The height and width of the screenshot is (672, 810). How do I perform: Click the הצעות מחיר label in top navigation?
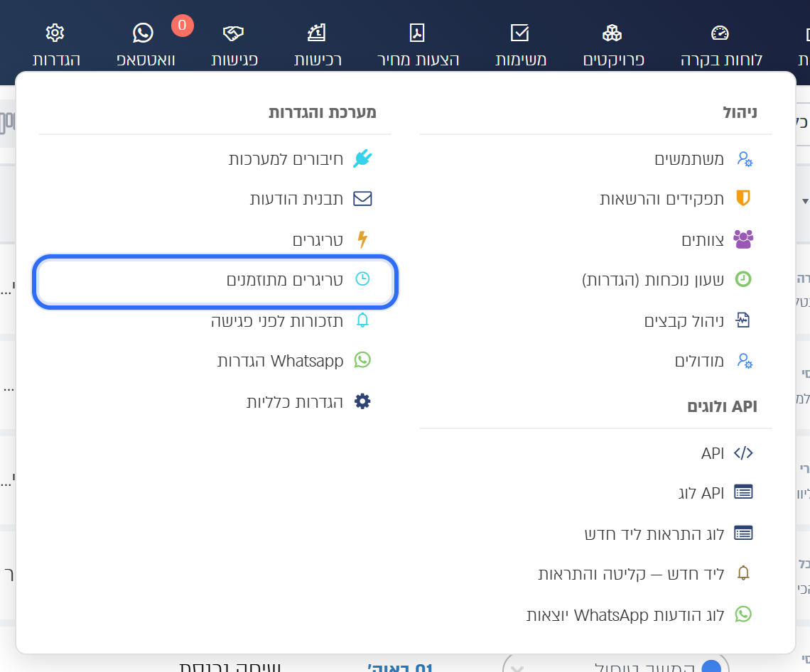tap(418, 60)
